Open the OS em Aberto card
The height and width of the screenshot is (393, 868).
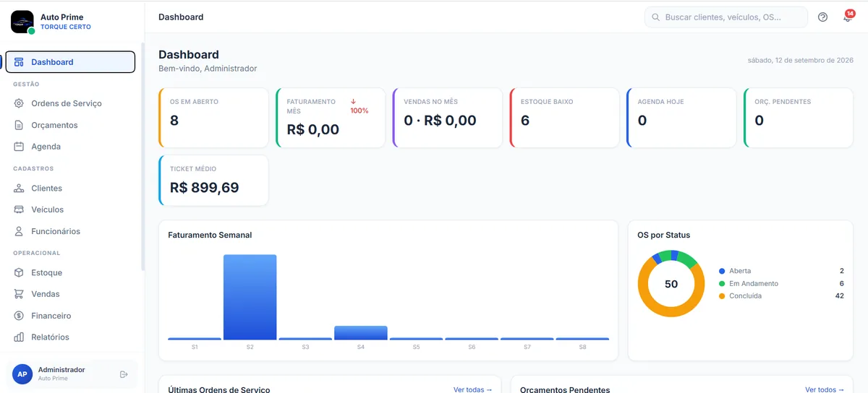pyautogui.click(x=213, y=118)
